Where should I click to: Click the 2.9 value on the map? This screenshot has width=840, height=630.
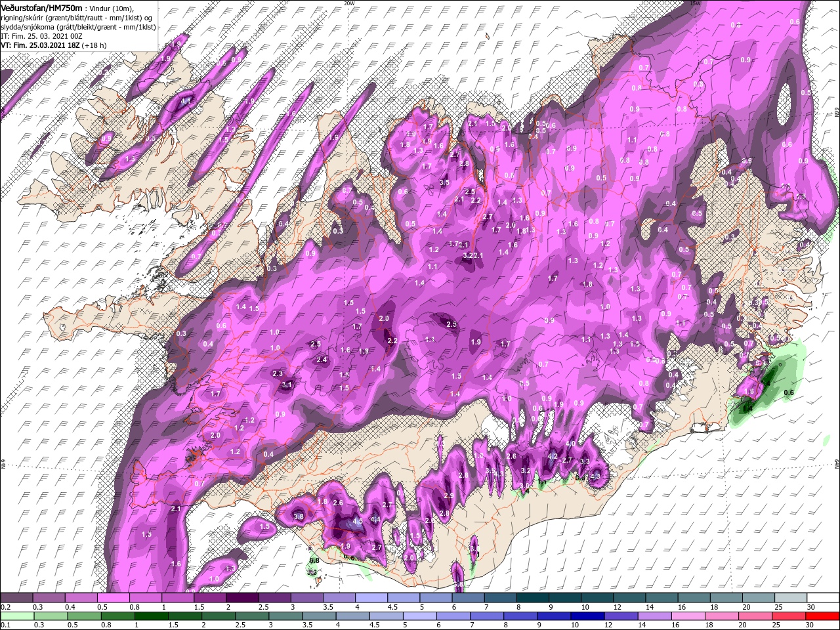450,495
